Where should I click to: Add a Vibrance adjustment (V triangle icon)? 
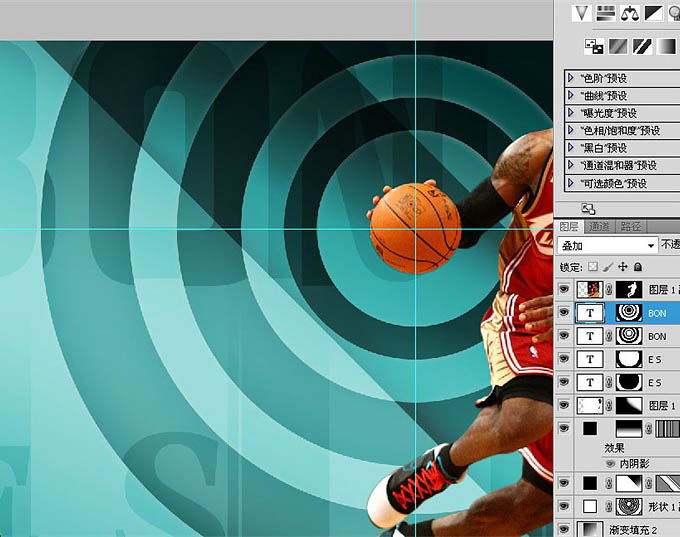[x=581, y=13]
